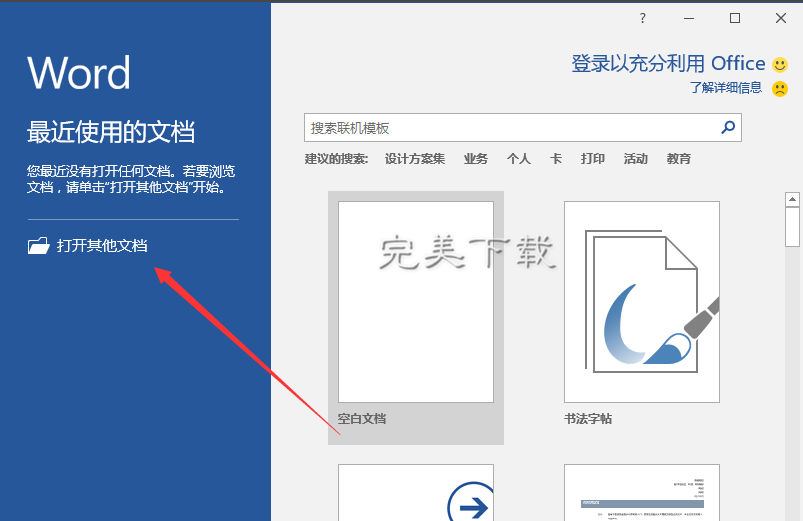Click the 空白文档 label text
The height and width of the screenshot is (521, 803).
coord(362,419)
